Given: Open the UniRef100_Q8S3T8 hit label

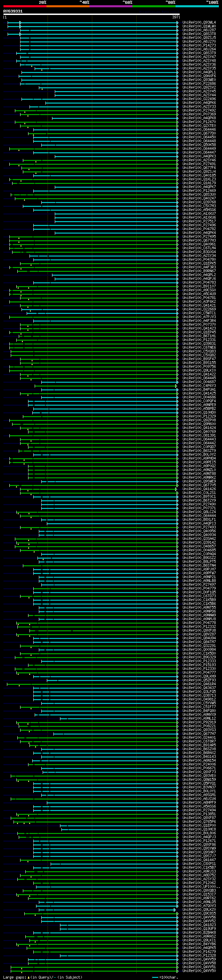Looking at the screenshot, I should (199, 34).
